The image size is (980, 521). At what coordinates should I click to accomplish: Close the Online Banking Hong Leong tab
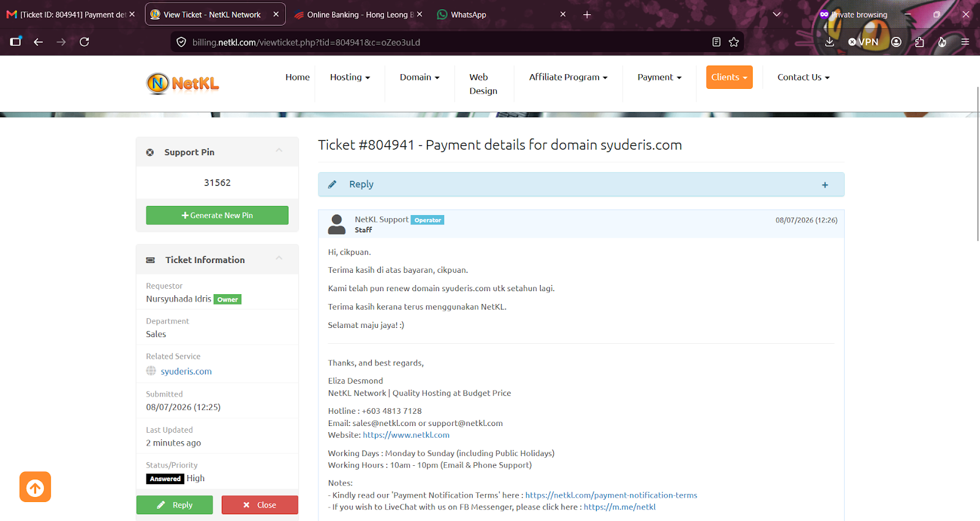click(x=420, y=14)
